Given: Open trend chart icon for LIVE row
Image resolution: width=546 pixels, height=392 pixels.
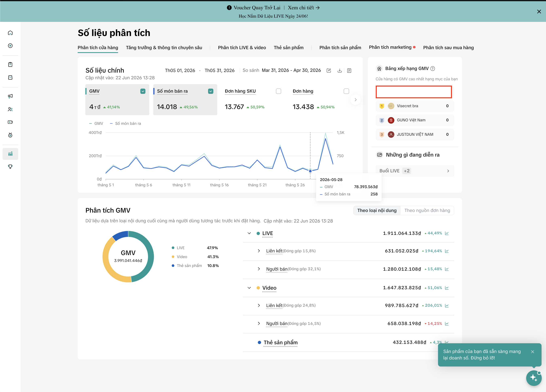Looking at the screenshot, I should (447, 233).
